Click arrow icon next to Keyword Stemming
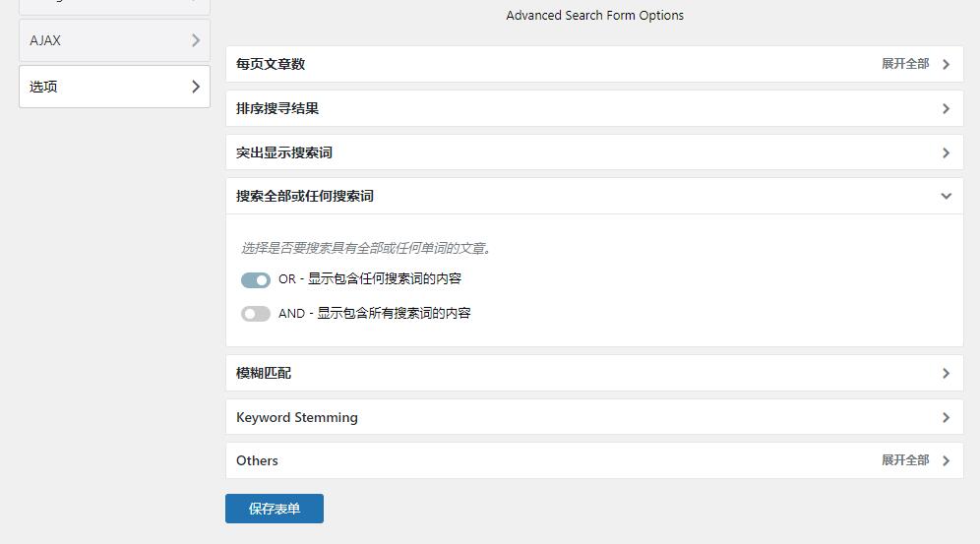 946,418
